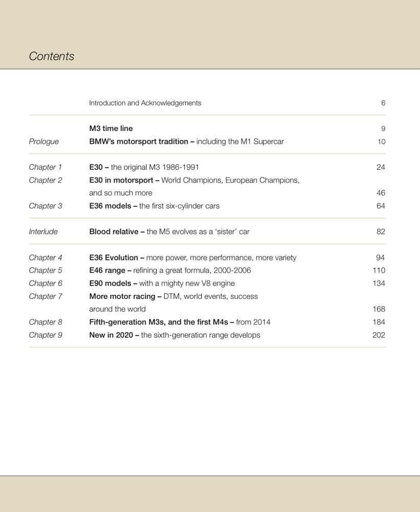Open E46 range 2000-2006 entry

(x=170, y=270)
